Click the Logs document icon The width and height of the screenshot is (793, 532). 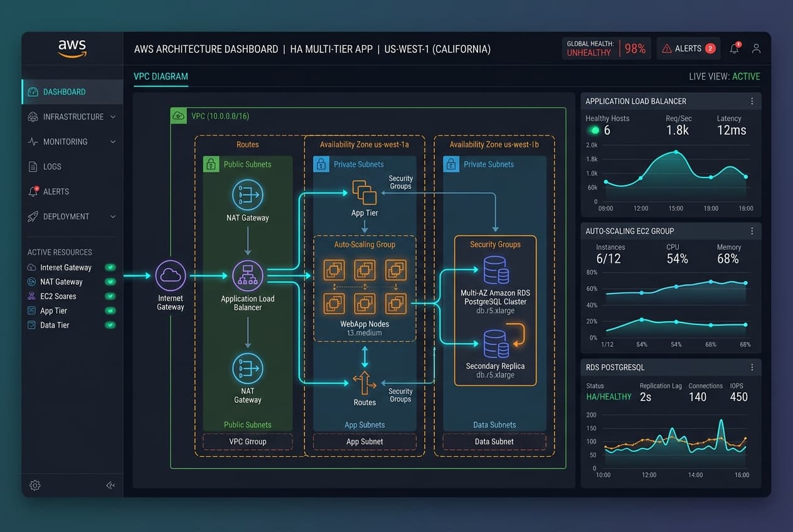(x=33, y=166)
